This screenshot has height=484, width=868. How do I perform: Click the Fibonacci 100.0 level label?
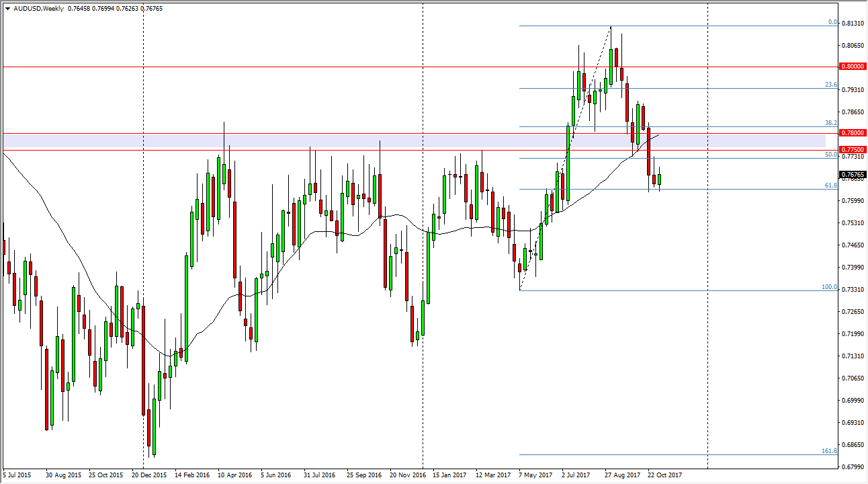(829, 287)
